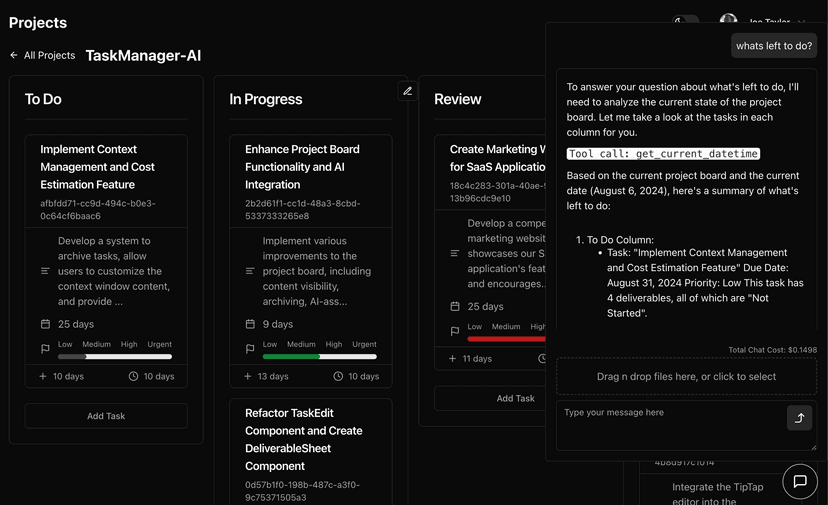This screenshot has height=505, width=828.
Task: Toggle the dark mode theme switch
Action: point(686,20)
